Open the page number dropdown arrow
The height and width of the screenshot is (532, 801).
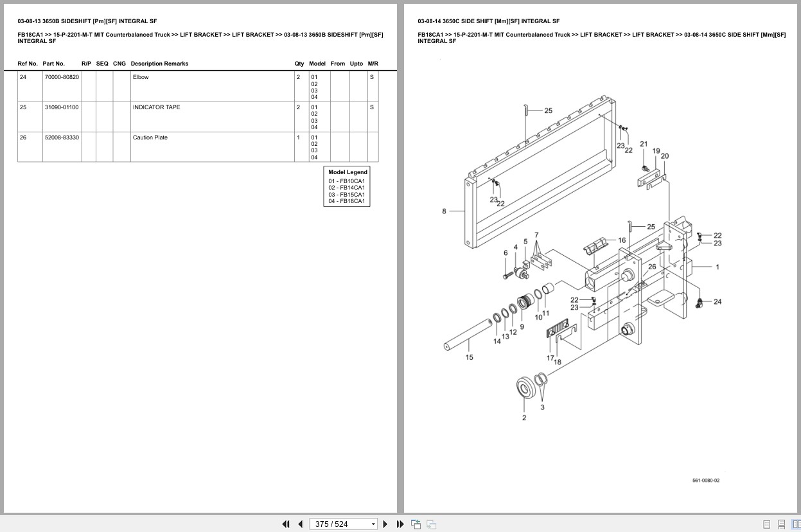373,524
